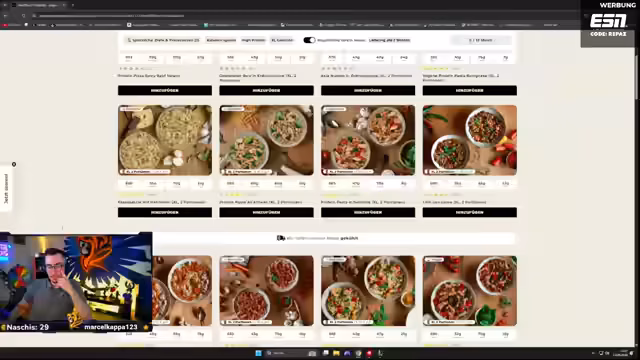Click Hinzufügen under the cheese pasta dish
640x360 pixels.
165,212
